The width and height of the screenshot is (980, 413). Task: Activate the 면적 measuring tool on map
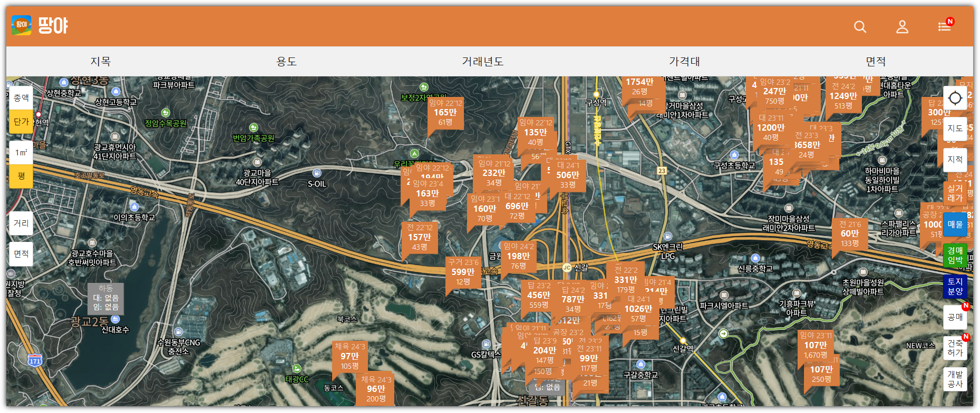[x=21, y=254]
